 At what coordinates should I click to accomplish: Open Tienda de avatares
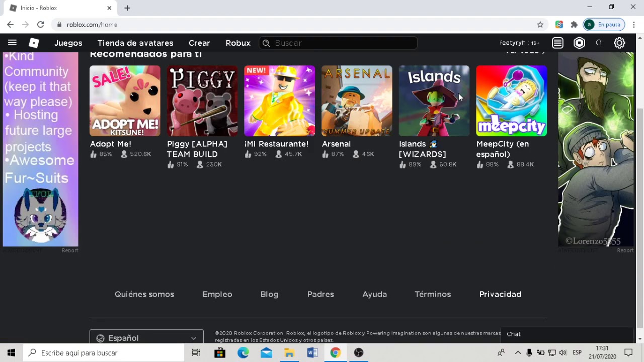(x=135, y=43)
